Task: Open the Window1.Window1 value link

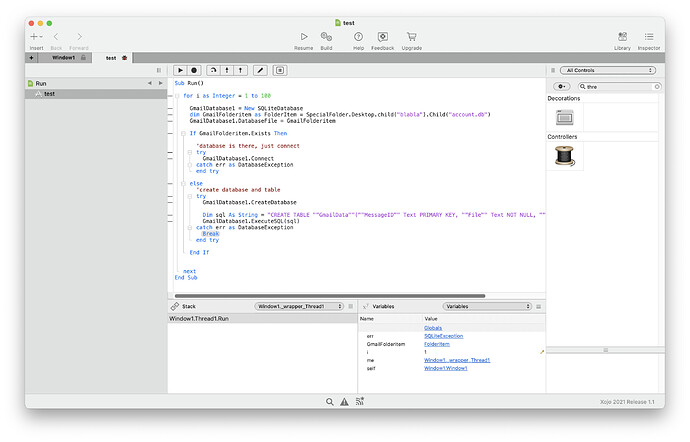Action: tap(445, 368)
